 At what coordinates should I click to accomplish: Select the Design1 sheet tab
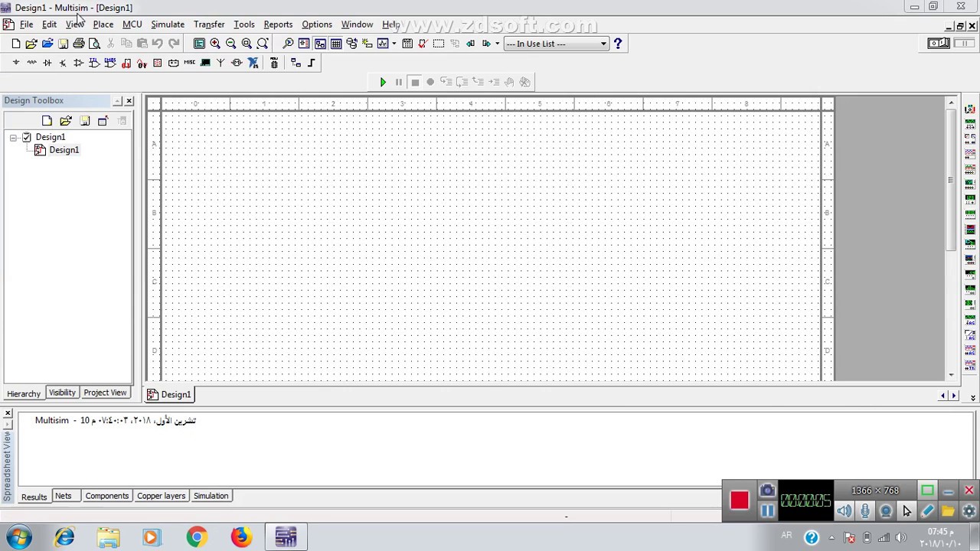pos(169,395)
